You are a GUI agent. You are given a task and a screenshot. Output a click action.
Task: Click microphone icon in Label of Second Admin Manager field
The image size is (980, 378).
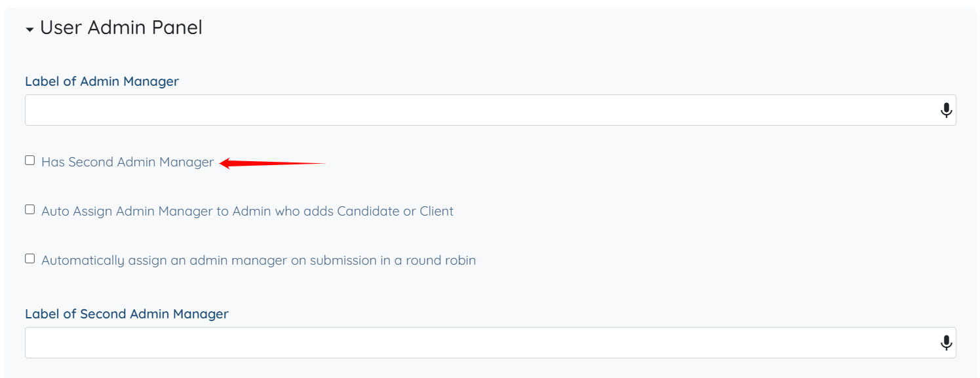click(946, 343)
